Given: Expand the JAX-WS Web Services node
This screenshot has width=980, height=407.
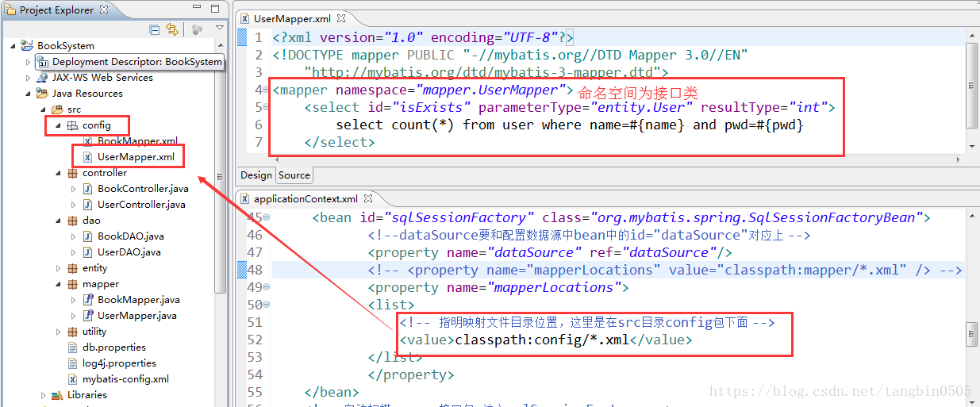Looking at the screenshot, I should click(29, 78).
